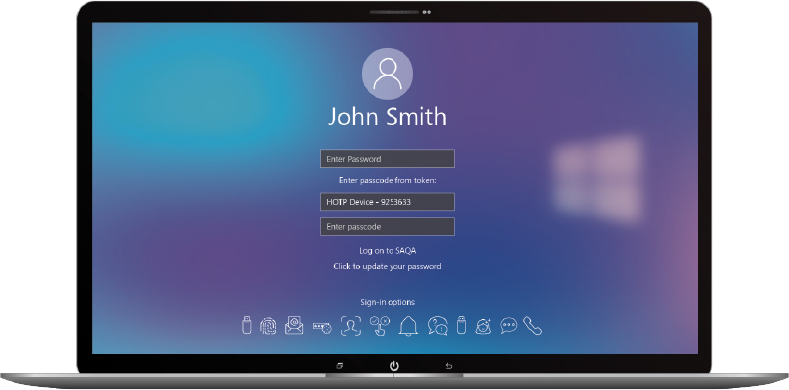Open the HOTP Device token selector
Screen dimensions: 789x390
[387, 202]
